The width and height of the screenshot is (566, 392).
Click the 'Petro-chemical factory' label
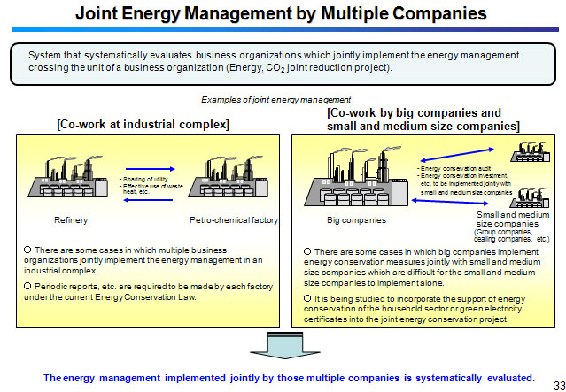pyautogui.click(x=234, y=220)
